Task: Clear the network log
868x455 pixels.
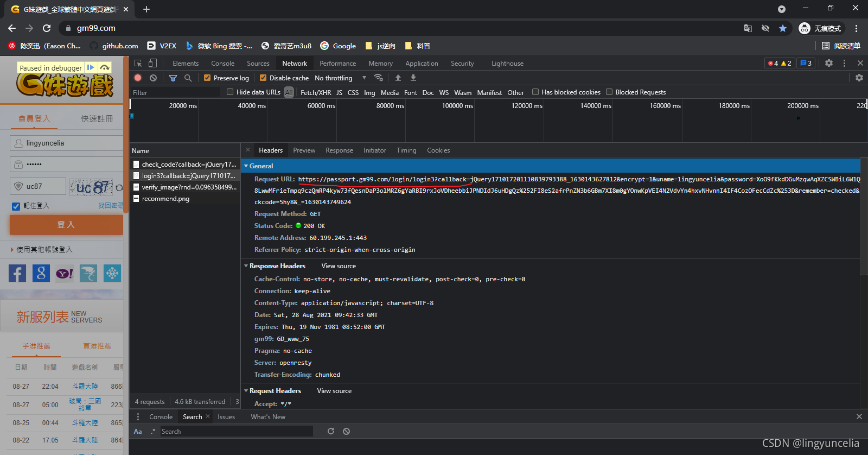Action: click(x=154, y=78)
